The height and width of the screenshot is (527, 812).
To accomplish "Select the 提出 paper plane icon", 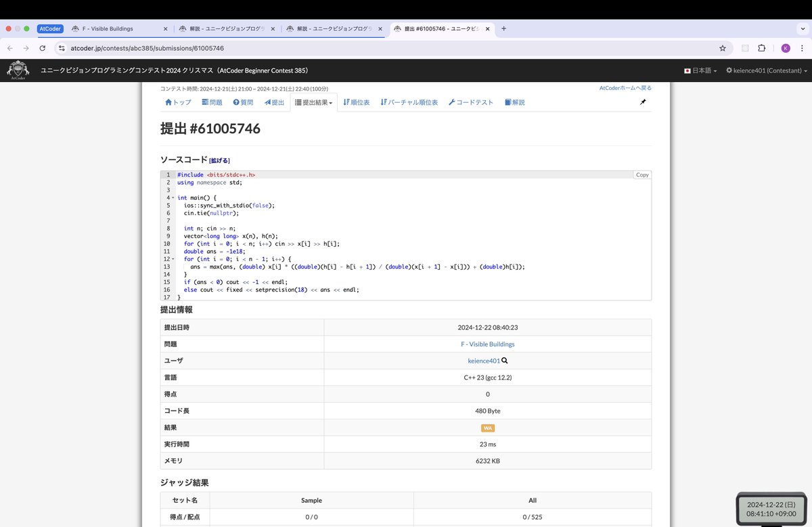I will click(265, 101).
